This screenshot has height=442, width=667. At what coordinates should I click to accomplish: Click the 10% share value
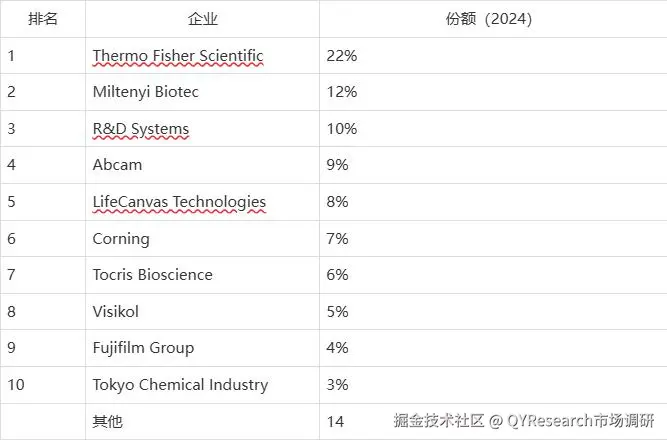coord(341,129)
